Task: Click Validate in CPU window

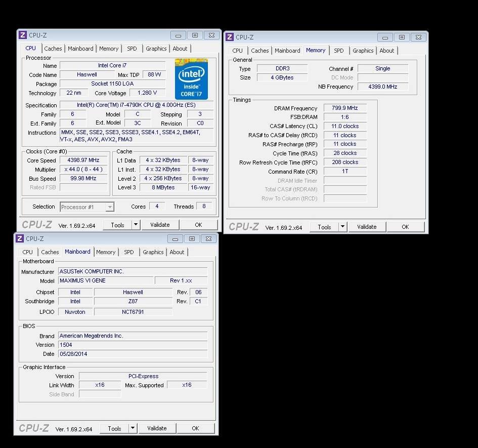Action: coord(160,225)
